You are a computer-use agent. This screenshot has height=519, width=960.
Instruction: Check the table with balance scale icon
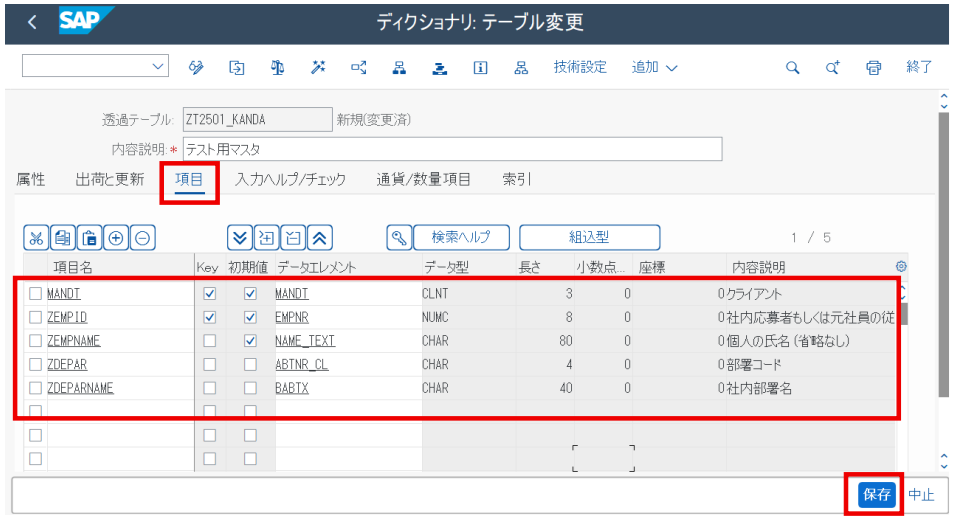pyautogui.click(x=277, y=67)
